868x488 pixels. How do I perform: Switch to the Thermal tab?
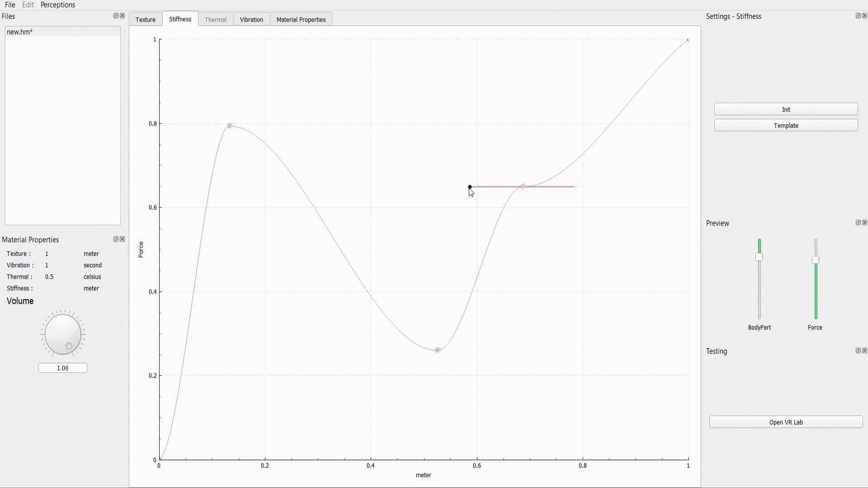[216, 19]
